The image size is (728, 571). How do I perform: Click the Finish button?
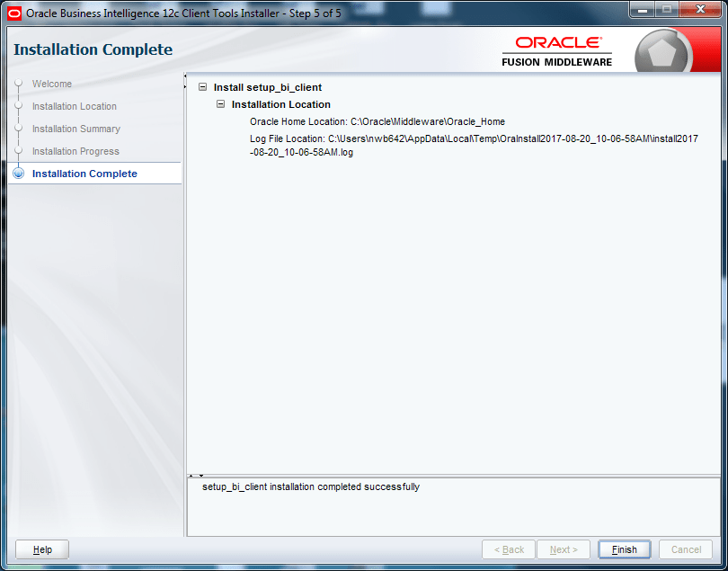(x=624, y=549)
